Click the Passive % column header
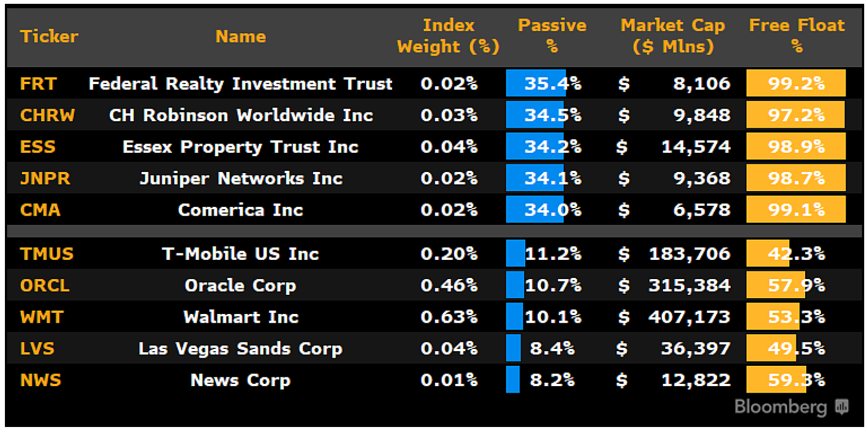 pos(552,36)
